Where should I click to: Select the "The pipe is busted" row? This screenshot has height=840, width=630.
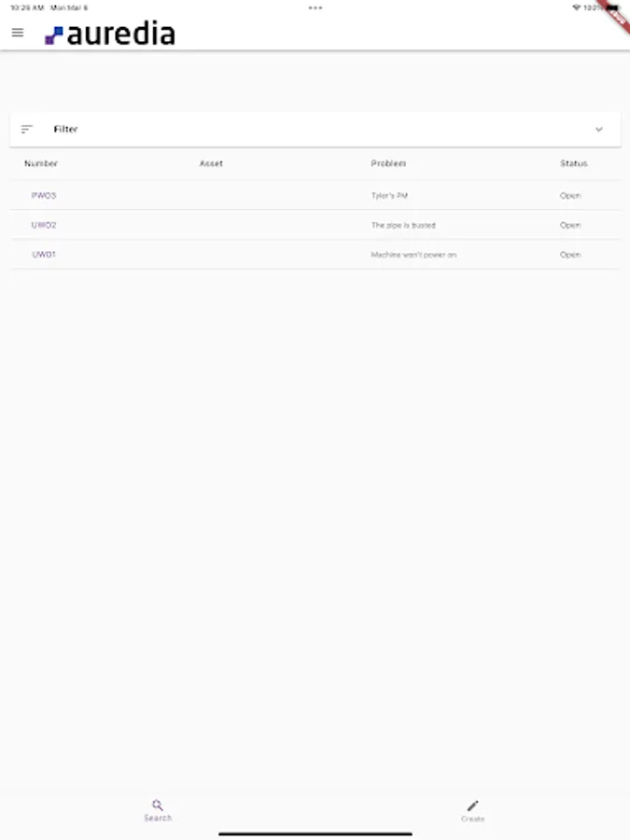tap(403, 225)
